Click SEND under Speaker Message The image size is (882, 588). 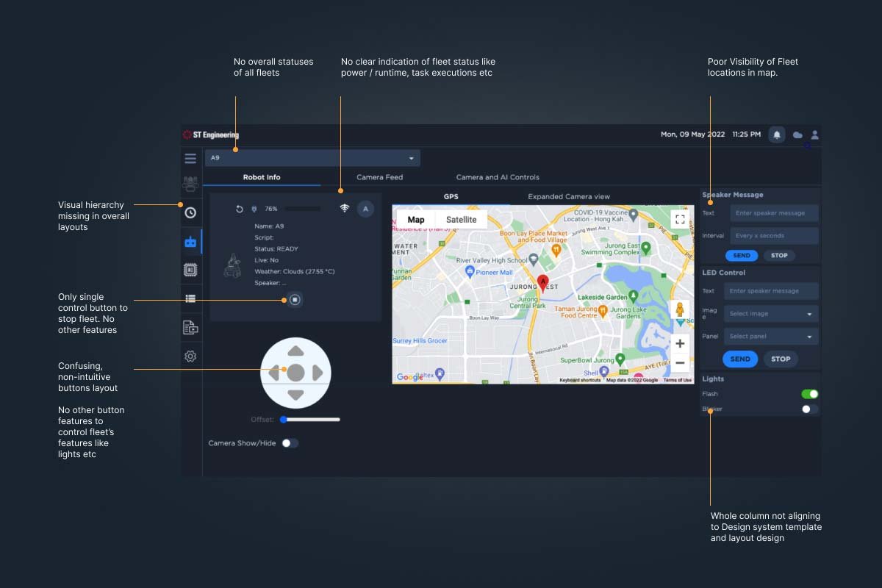tap(742, 255)
